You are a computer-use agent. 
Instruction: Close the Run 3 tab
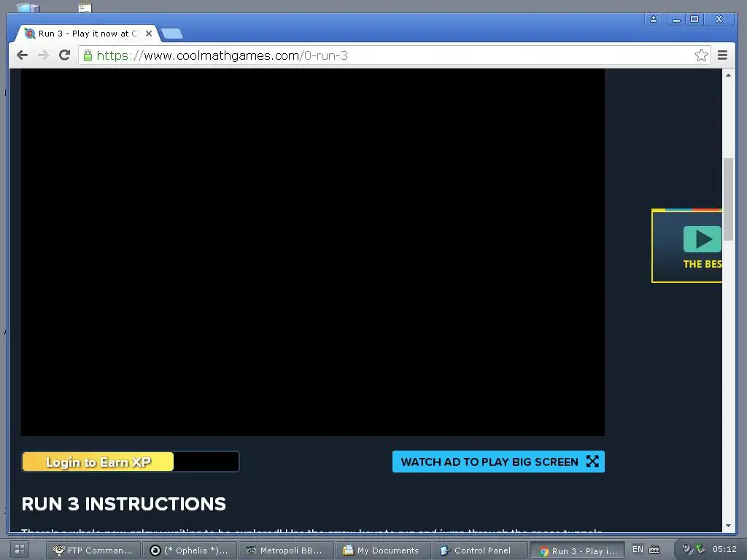click(x=149, y=34)
